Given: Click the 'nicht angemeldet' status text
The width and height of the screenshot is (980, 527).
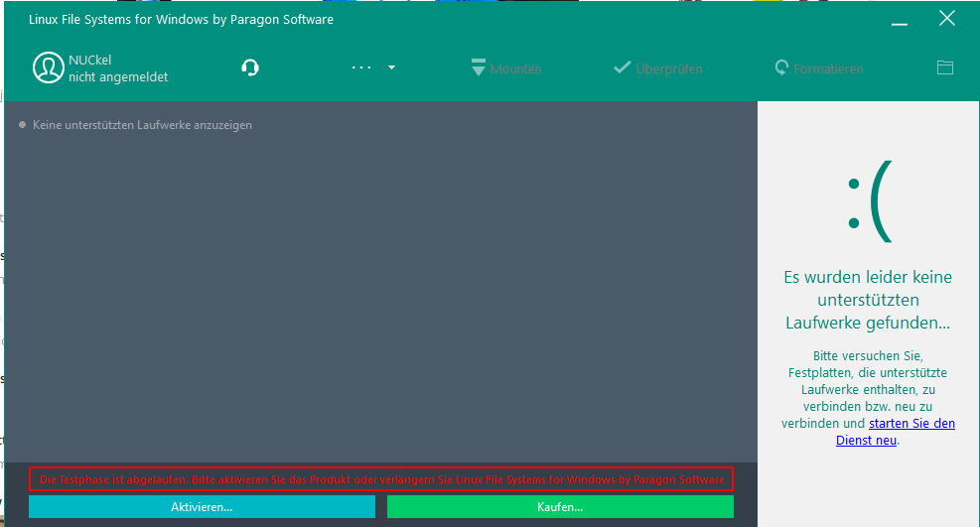Looking at the screenshot, I should pos(118,76).
